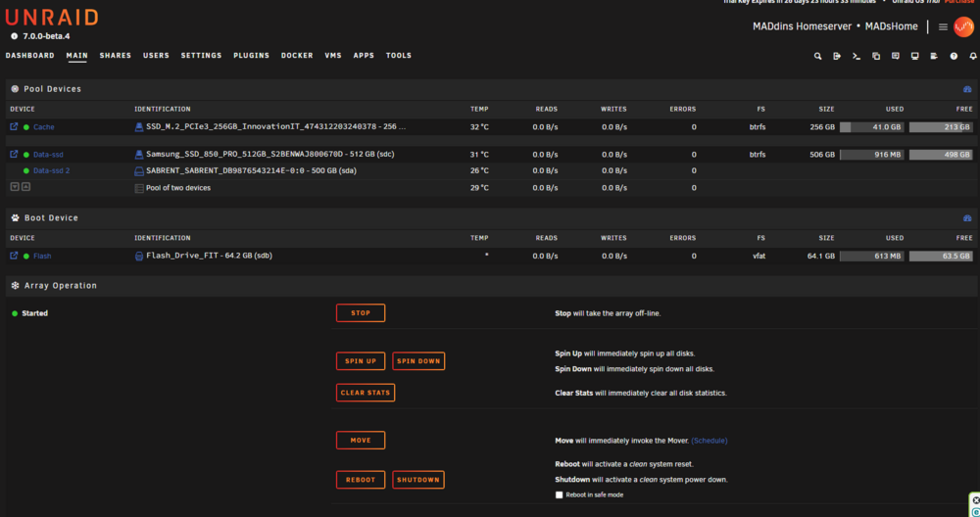980x517 pixels.
Task: Select the Main tab
Action: [76, 56]
